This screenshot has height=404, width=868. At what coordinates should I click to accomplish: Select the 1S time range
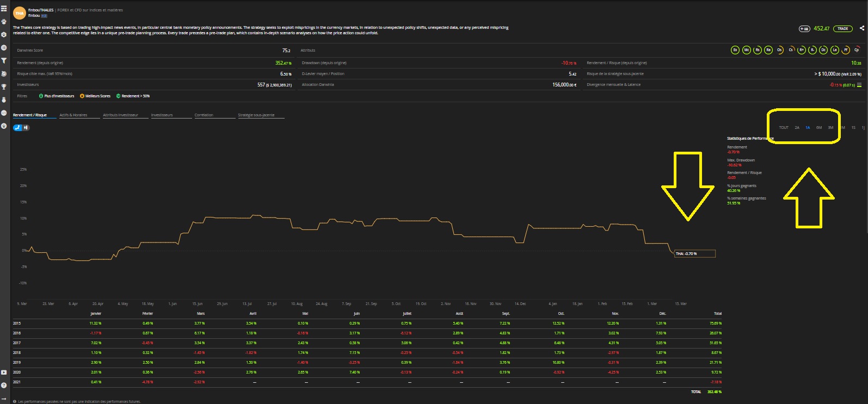click(853, 128)
